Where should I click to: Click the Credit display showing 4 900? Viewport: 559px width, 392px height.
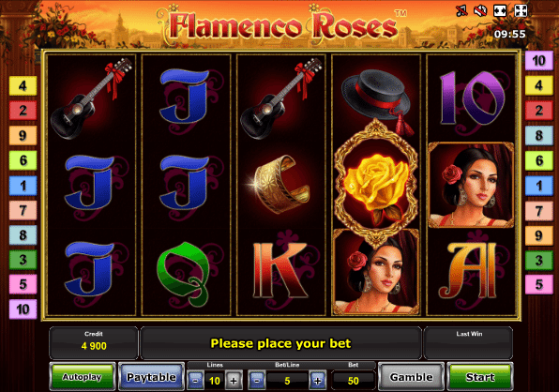[x=94, y=343]
